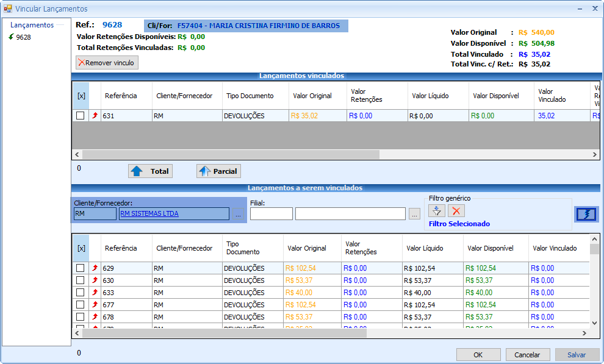Apply the generic filter funnel icon
This screenshot has height=364, width=604.
[437, 211]
